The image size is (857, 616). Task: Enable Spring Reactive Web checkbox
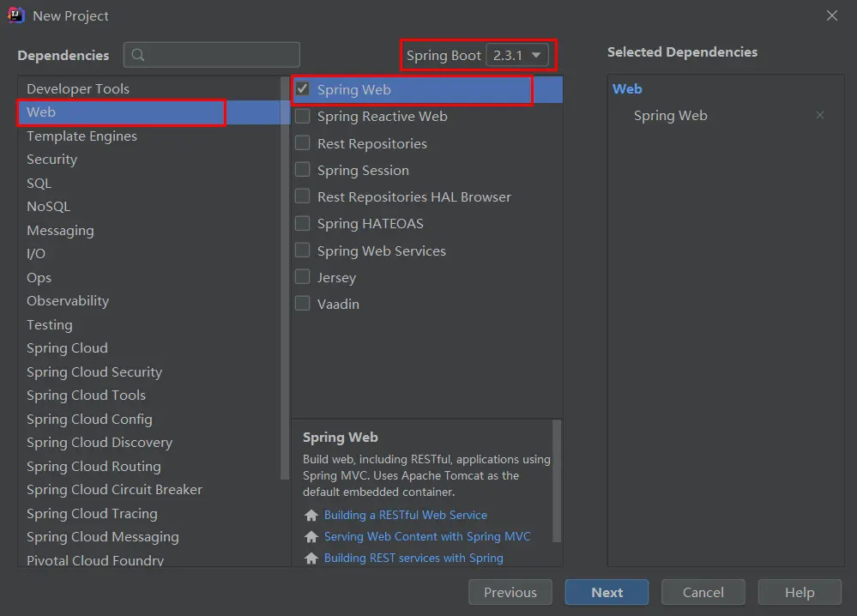pyautogui.click(x=302, y=116)
